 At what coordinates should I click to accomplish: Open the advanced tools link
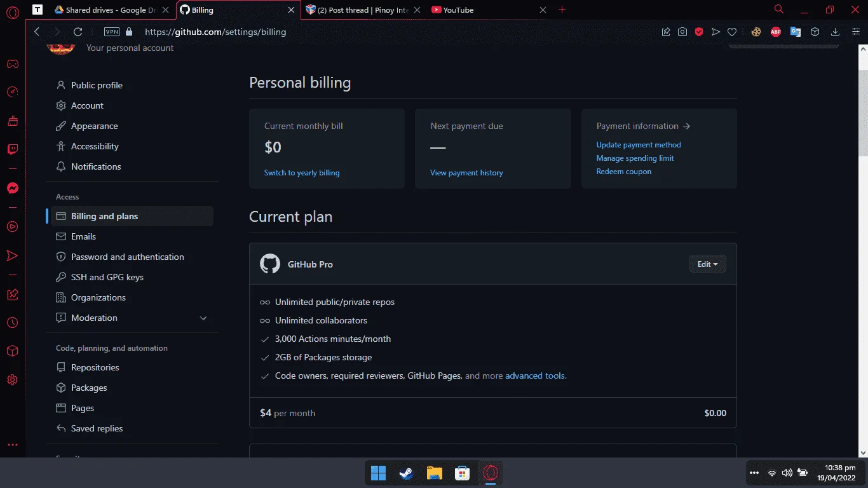tap(536, 376)
